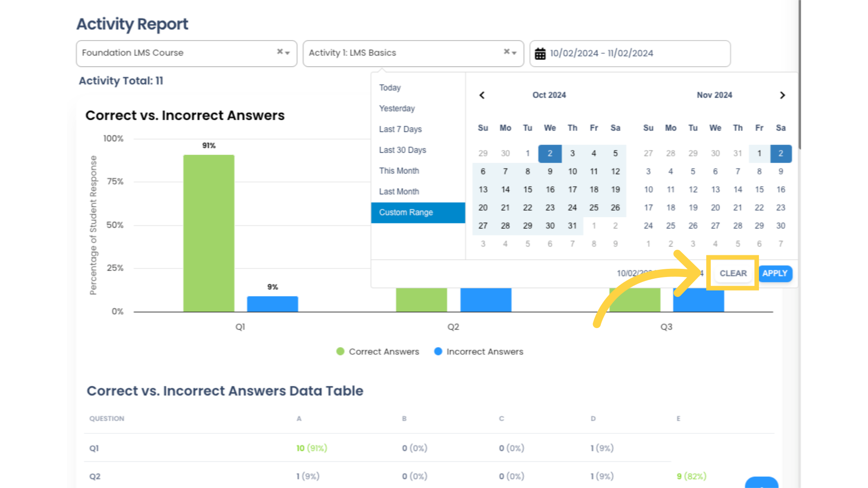Click the date range input field to edit
Viewport: 868px width, 488px height.
click(x=630, y=53)
